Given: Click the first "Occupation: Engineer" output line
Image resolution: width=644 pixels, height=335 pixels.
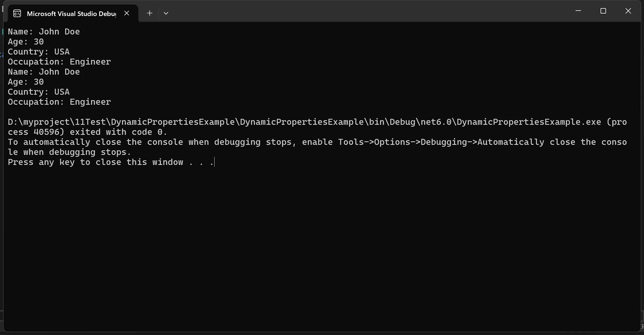Looking at the screenshot, I should click(x=59, y=62).
